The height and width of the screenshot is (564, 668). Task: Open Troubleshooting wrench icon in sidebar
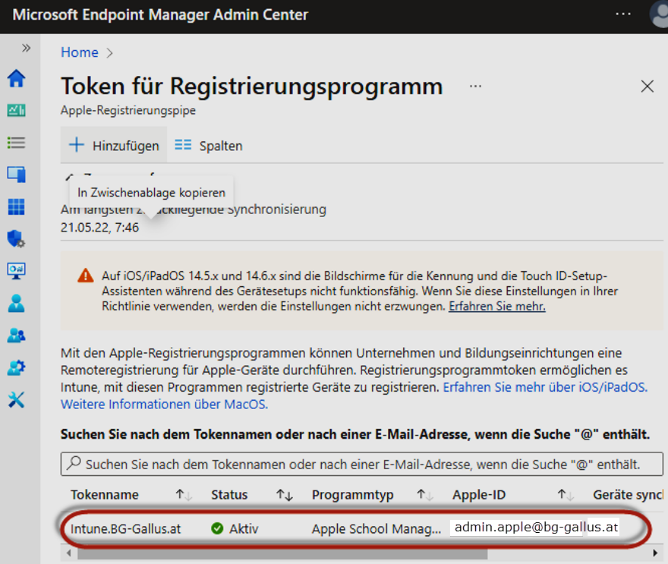click(x=16, y=400)
